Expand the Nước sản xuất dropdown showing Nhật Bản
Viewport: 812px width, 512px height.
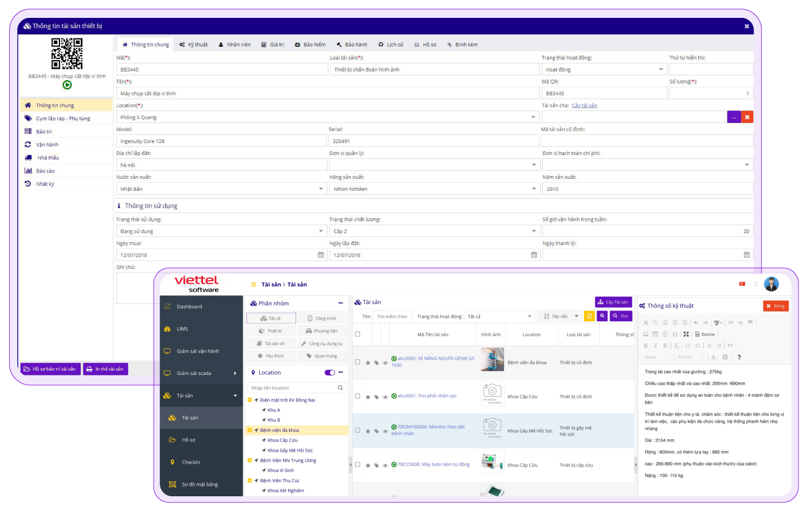click(x=221, y=189)
